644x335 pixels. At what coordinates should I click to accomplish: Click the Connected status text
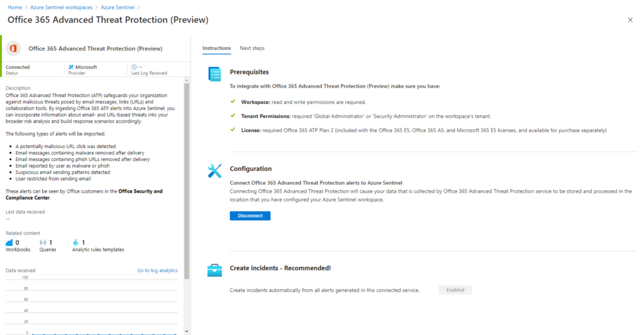tap(18, 67)
